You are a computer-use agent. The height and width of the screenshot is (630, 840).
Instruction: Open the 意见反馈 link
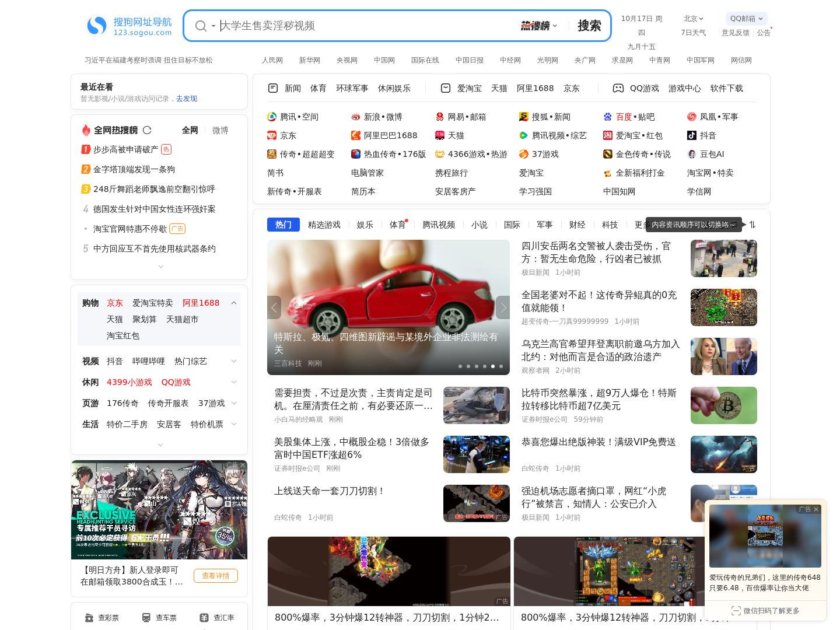point(736,33)
